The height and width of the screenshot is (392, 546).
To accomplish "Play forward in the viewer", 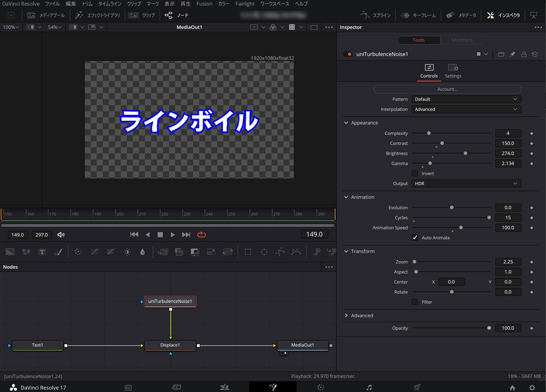I will click(x=173, y=235).
